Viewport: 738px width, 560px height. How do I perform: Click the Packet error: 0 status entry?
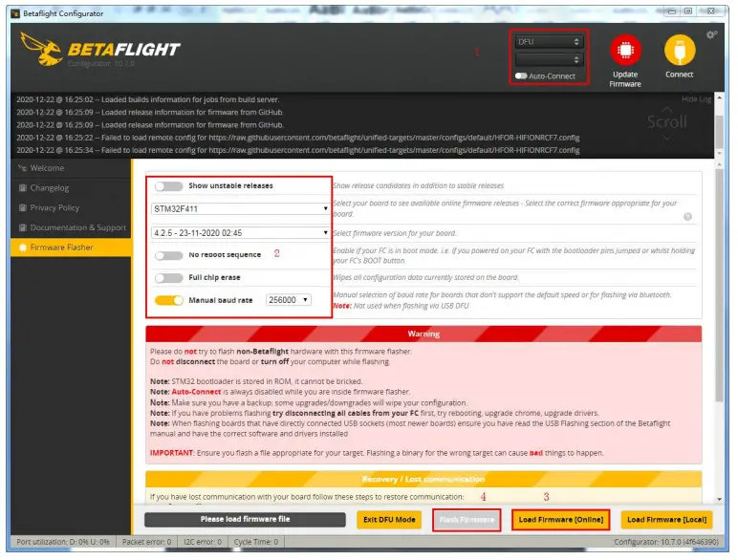147,542
